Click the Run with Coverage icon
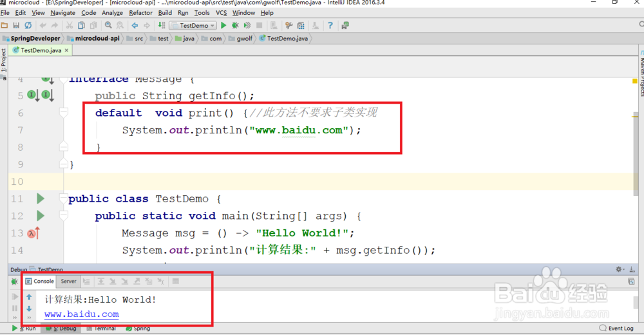 (x=247, y=26)
